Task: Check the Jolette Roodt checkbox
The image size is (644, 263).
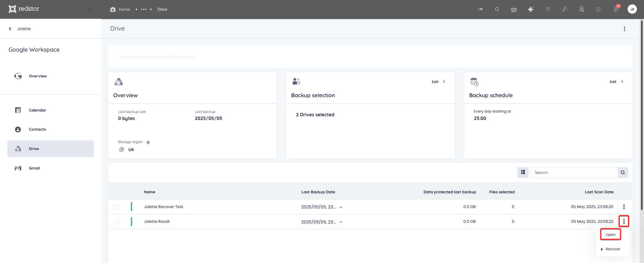Action: [117, 222]
